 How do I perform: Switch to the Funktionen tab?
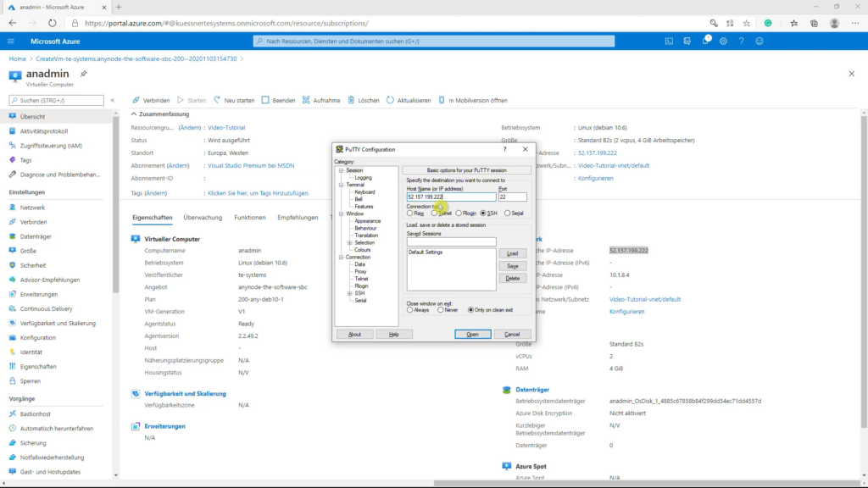click(250, 218)
